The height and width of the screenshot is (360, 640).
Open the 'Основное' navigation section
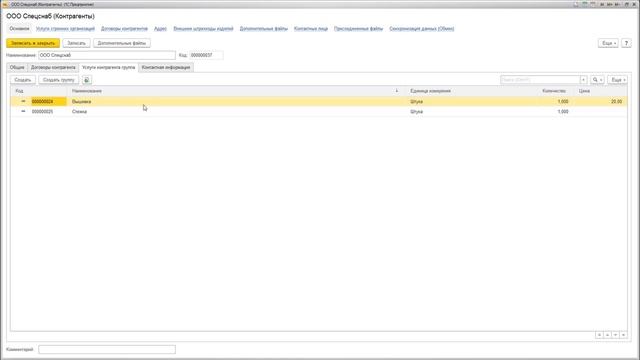coord(19,29)
